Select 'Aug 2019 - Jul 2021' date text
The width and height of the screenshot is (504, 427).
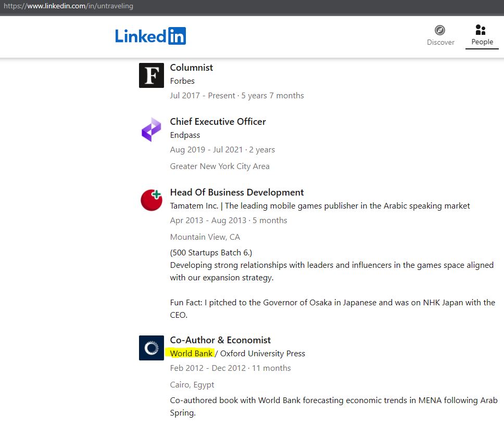pos(206,150)
